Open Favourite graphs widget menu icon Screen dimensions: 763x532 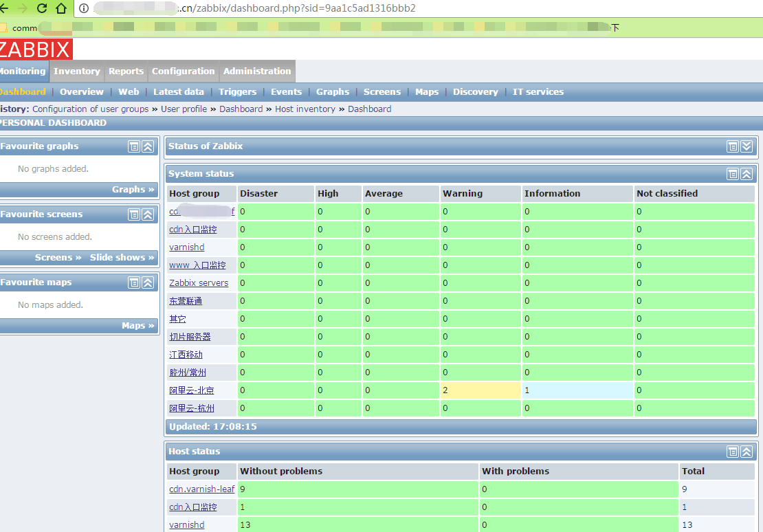(x=134, y=146)
